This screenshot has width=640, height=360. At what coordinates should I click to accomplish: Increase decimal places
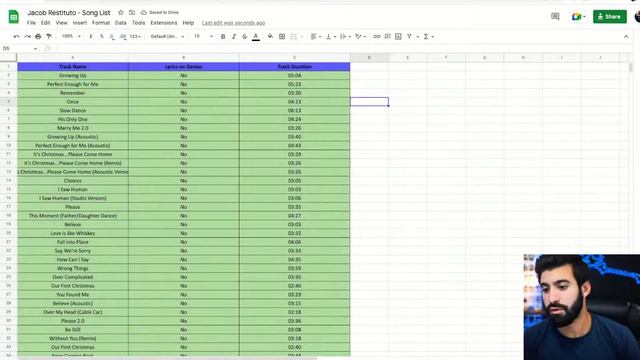(x=123, y=37)
